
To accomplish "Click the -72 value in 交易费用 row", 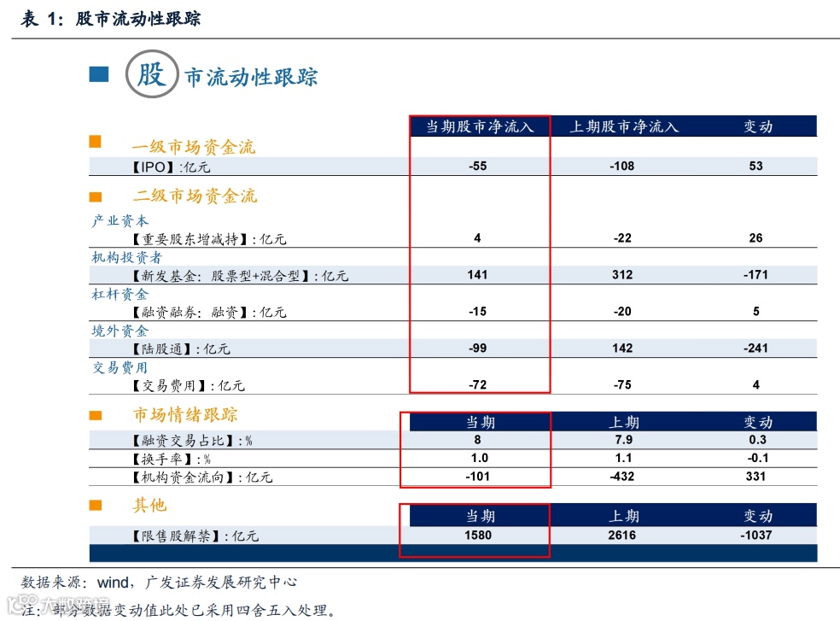I will 477,384.
